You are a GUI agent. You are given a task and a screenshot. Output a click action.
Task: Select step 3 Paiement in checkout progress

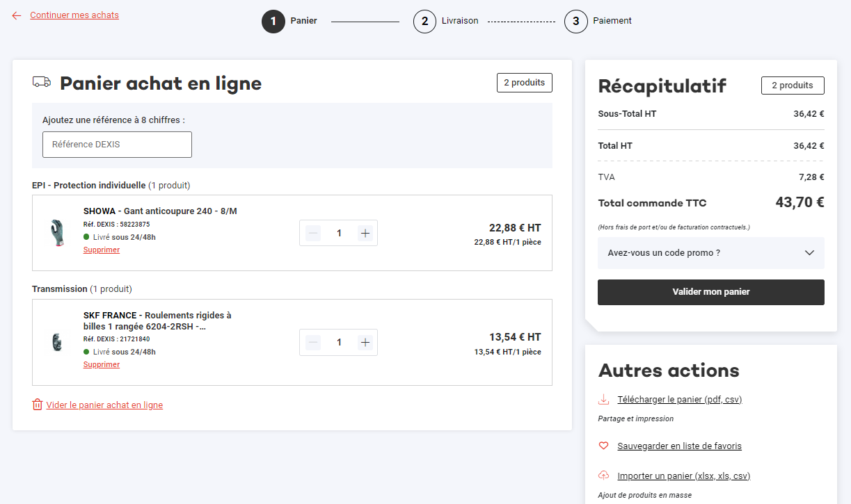point(575,22)
